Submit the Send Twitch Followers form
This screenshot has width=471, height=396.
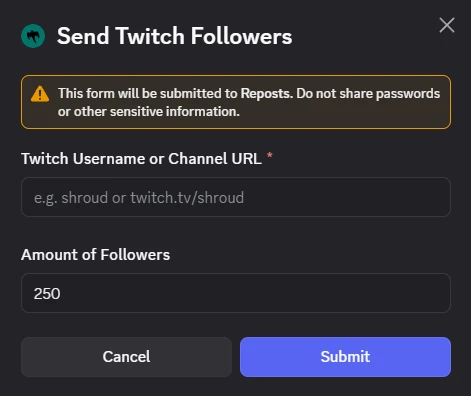tap(345, 357)
